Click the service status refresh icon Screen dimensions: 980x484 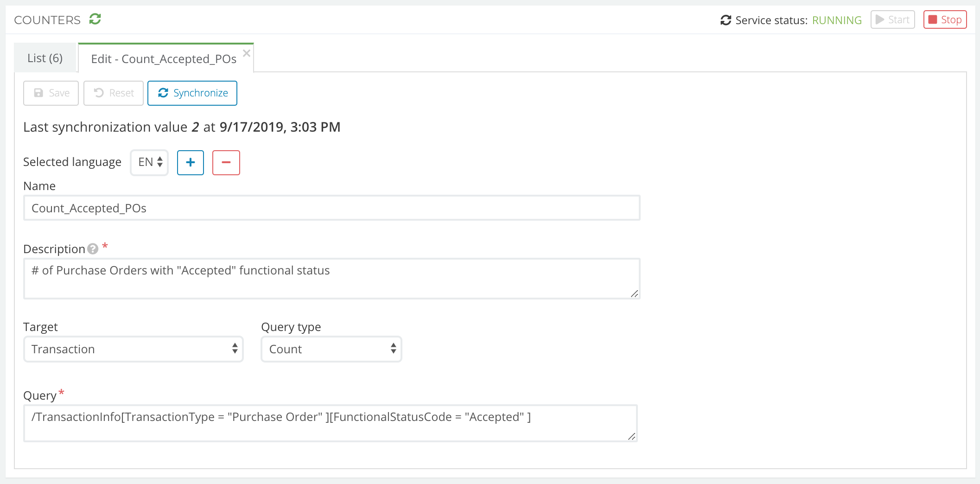pos(725,20)
